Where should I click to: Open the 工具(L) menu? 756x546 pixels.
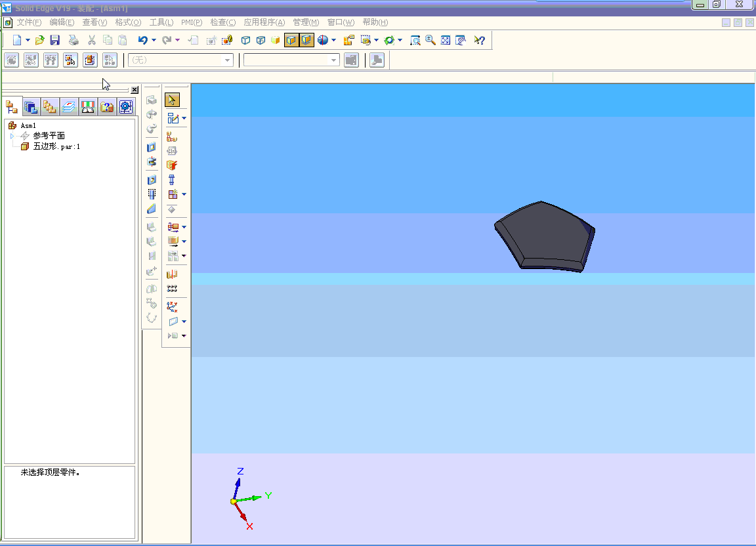click(161, 22)
